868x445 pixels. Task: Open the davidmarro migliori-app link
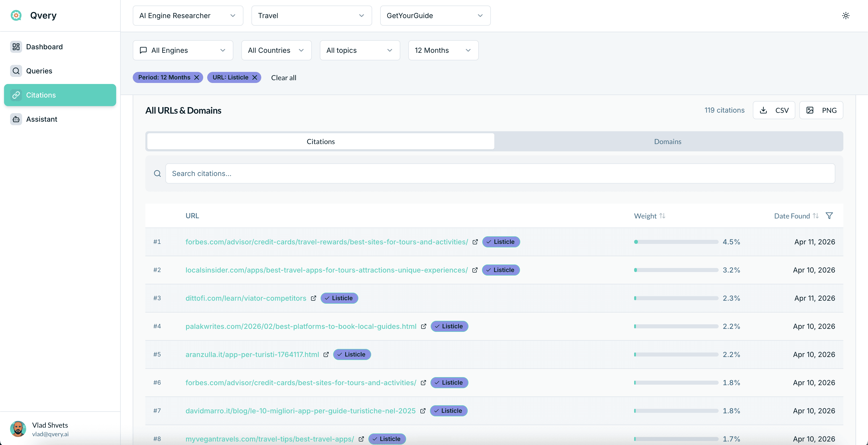(300, 411)
